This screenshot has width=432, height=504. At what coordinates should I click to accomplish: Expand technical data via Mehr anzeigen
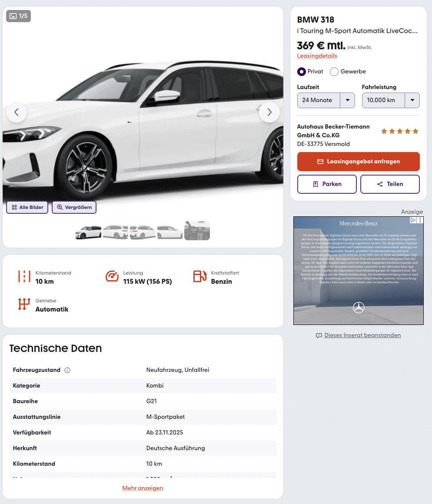click(143, 488)
